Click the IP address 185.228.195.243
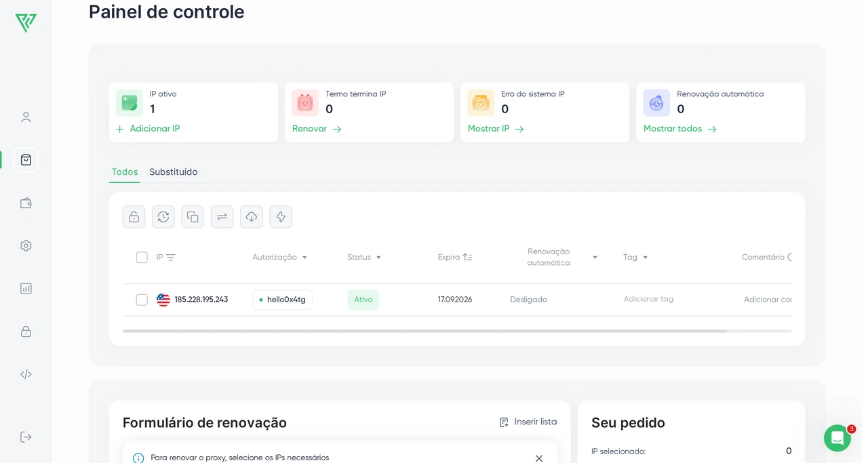Image resolution: width=868 pixels, height=463 pixels. tap(201, 300)
